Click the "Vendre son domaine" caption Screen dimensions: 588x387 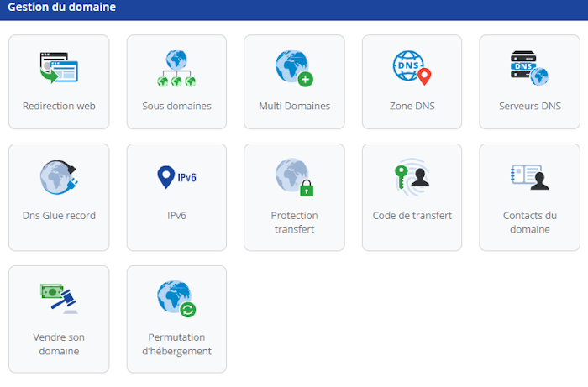tap(59, 344)
